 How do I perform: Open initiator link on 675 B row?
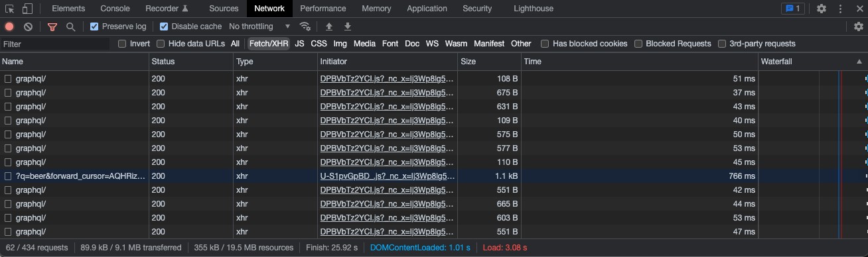[388, 93]
